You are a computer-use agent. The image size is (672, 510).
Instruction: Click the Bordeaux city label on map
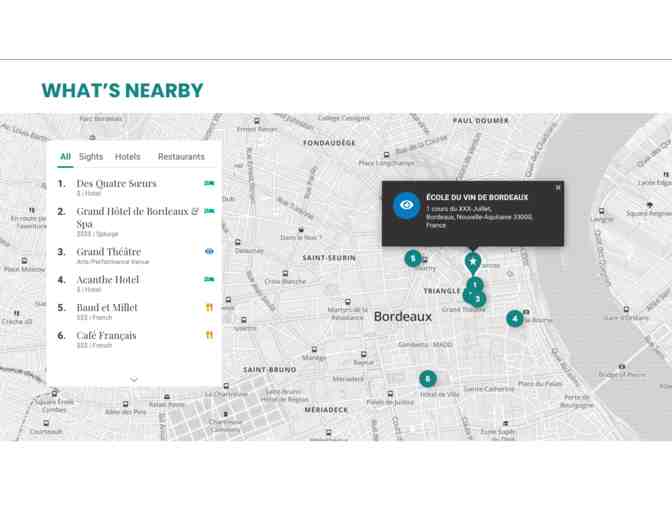pyautogui.click(x=403, y=317)
